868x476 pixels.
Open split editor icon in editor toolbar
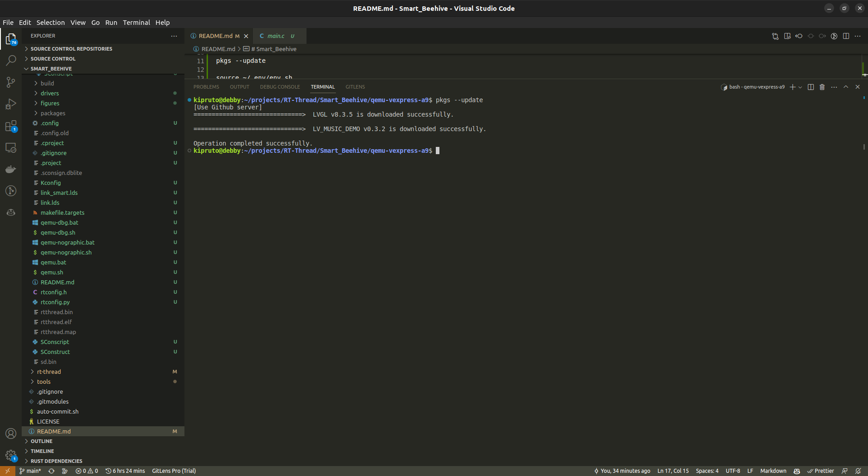[x=846, y=36]
